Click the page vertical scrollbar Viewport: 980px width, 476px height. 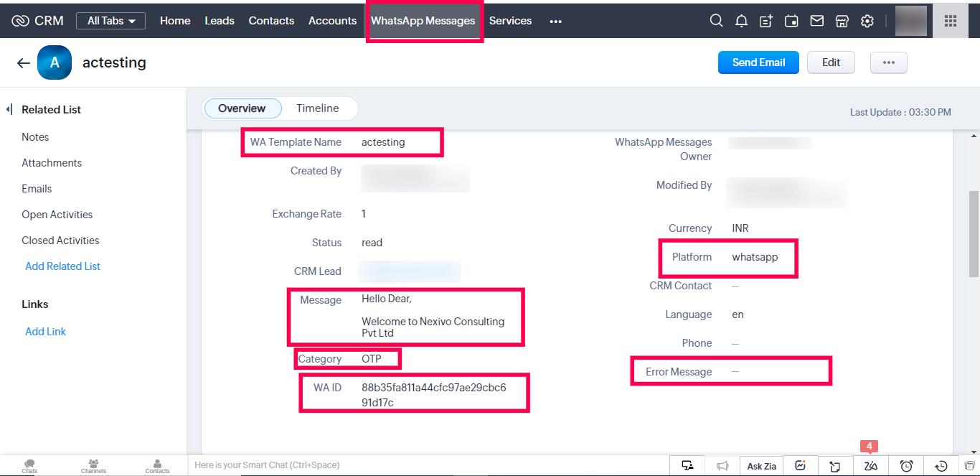[974, 233]
